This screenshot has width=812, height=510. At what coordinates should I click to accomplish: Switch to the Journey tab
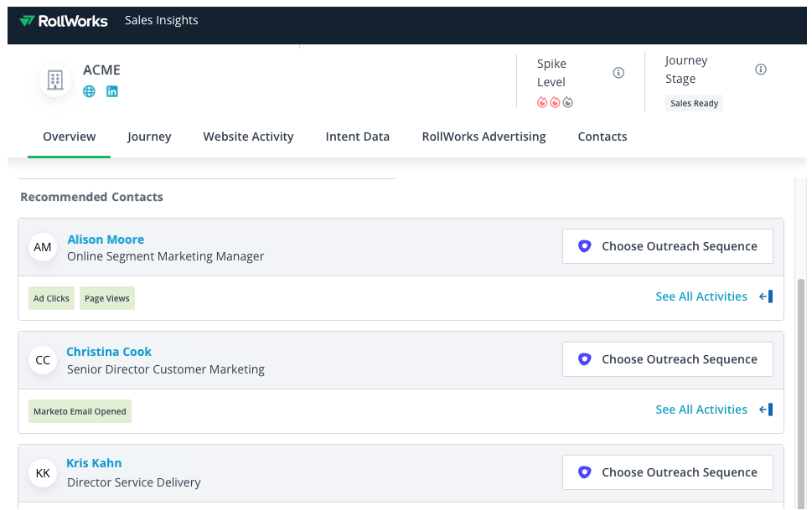coord(149,137)
